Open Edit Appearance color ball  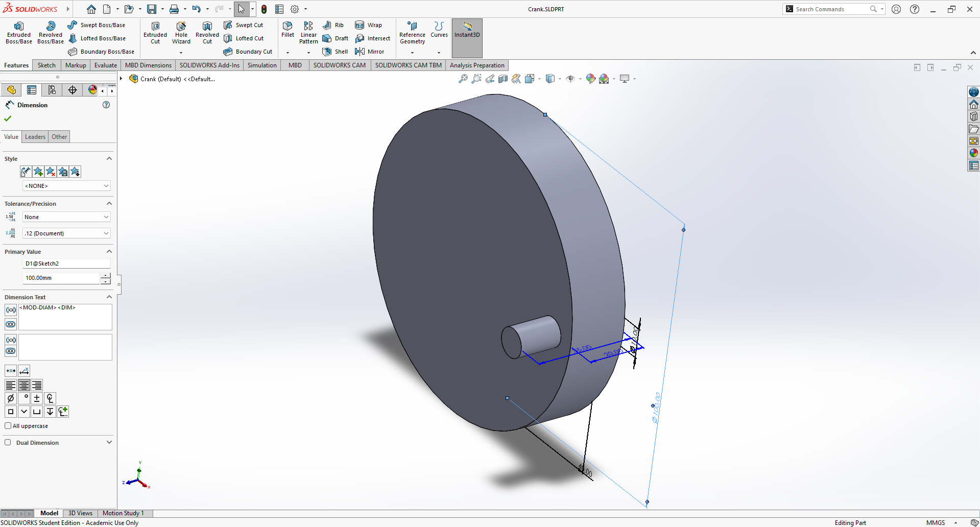coord(591,79)
